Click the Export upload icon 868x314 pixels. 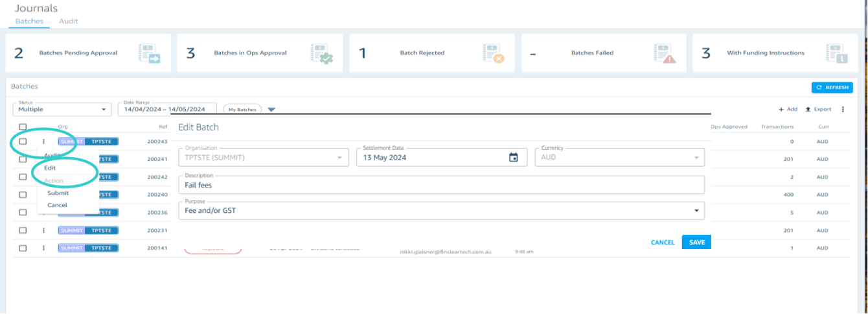point(808,110)
